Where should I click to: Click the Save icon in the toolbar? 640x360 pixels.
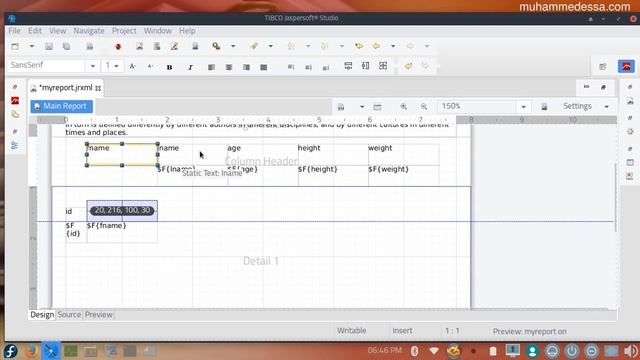point(49,47)
